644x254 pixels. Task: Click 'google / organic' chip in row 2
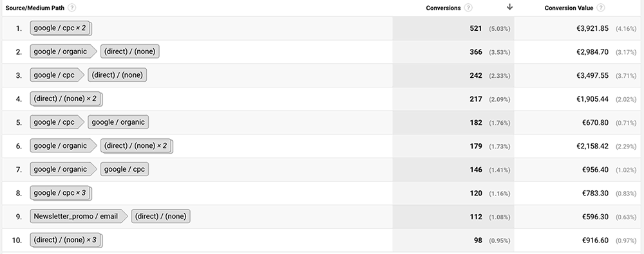pyautogui.click(x=63, y=51)
